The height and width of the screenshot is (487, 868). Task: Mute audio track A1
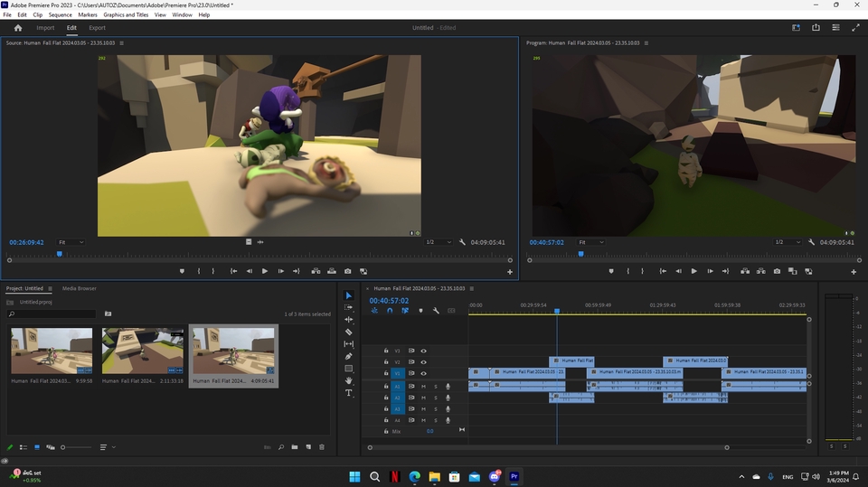pyautogui.click(x=423, y=387)
